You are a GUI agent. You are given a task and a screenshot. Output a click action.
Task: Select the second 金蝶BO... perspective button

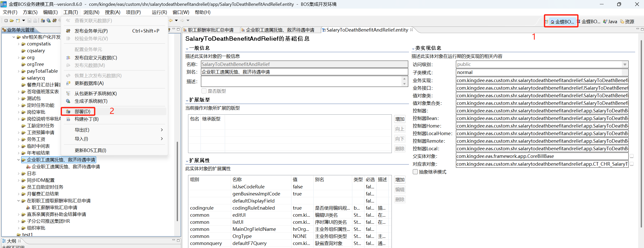(588, 22)
